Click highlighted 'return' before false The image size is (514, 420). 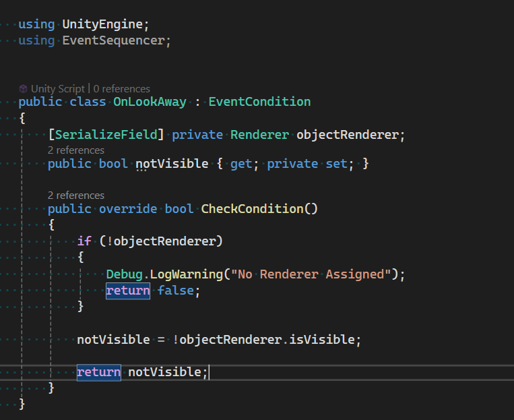point(128,291)
